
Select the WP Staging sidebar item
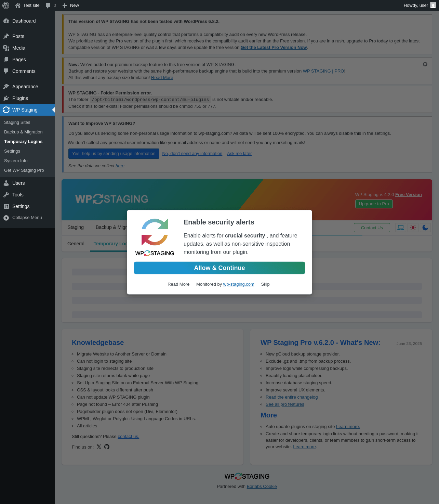tap(27, 110)
